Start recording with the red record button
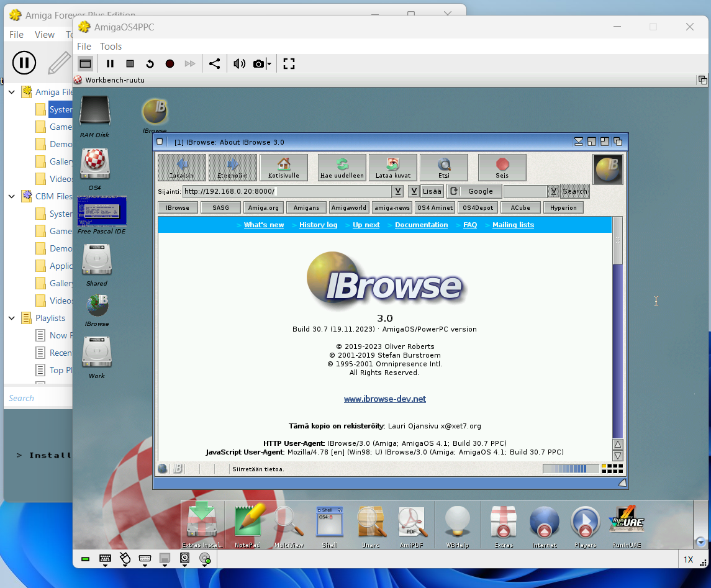This screenshot has height=588, width=711. tap(170, 64)
